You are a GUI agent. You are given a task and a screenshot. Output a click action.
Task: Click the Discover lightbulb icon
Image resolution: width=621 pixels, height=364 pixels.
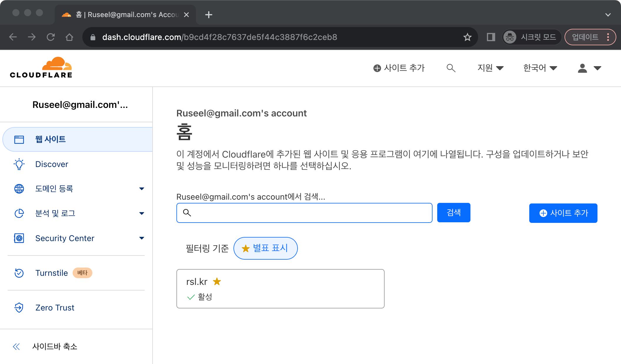point(19,164)
